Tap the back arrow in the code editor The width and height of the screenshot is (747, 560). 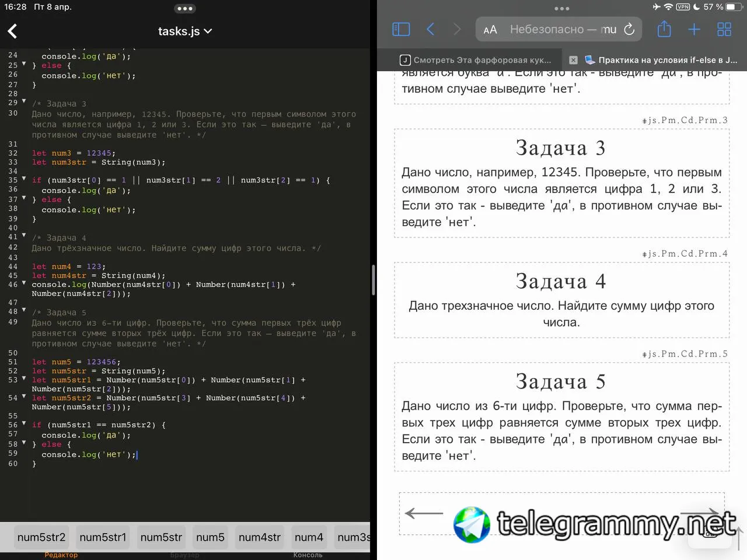tap(12, 31)
